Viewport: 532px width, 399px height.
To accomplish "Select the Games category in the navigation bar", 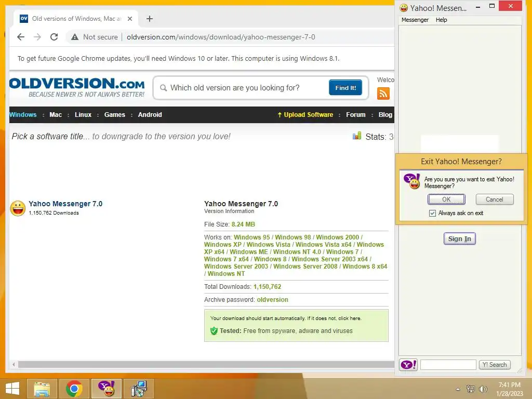I will 115,115.
